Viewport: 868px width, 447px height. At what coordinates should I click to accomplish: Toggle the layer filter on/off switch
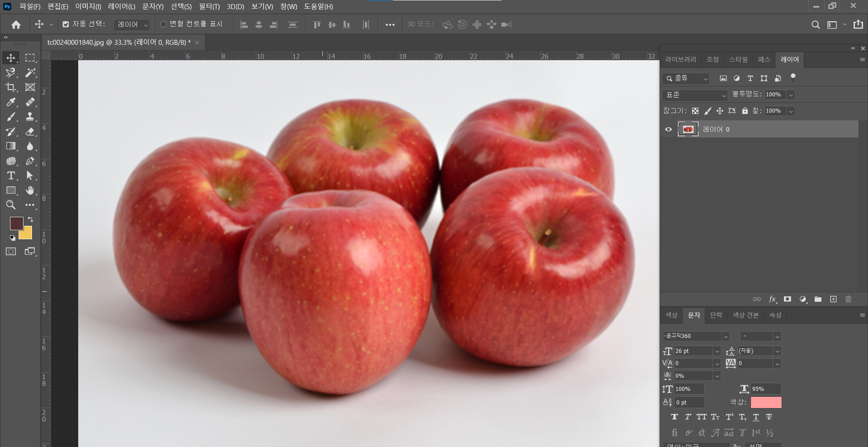tap(793, 78)
